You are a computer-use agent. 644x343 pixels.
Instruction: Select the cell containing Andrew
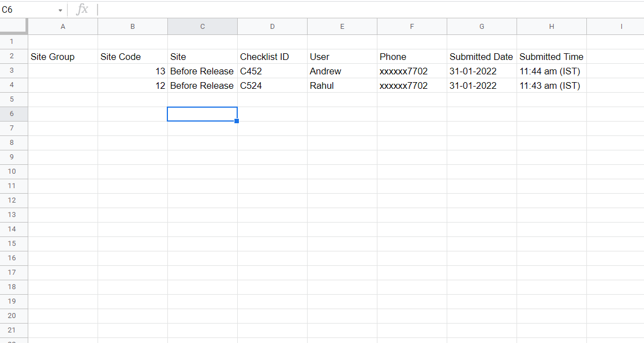pyautogui.click(x=342, y=71)
